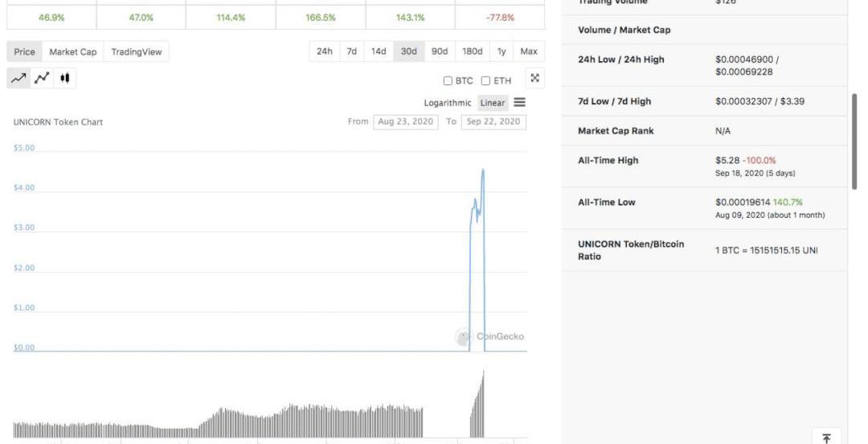
Task: Expand chart to fullscreen
Action: tap(535, 78)
